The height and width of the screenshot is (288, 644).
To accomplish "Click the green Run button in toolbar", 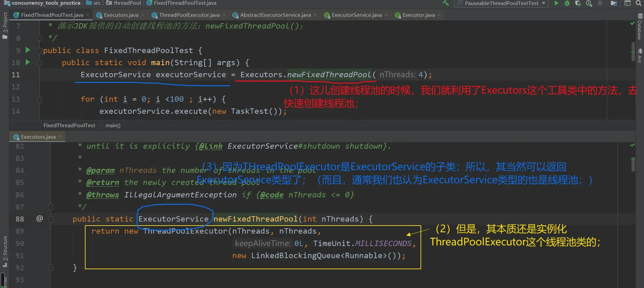I will [556, 3].
